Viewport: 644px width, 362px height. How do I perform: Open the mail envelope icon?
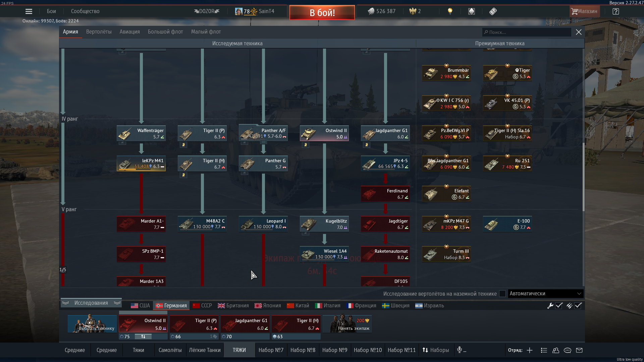pos(579,350)
